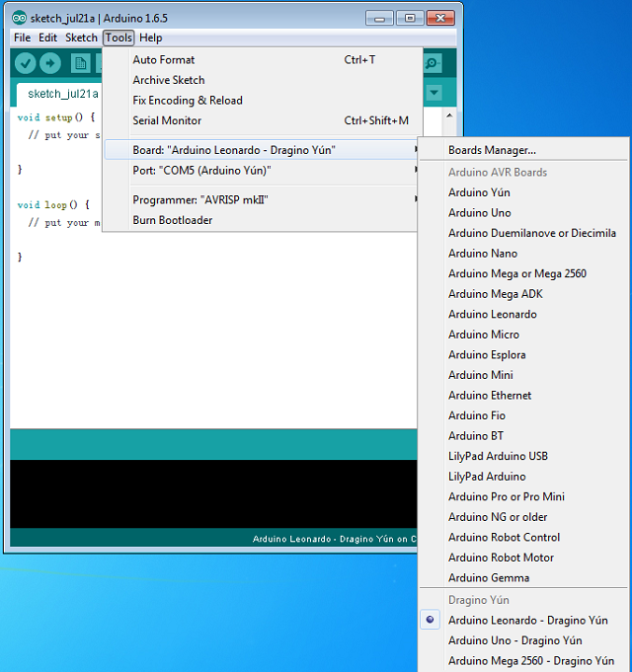Viewport: 632px width, 672px height.
Task: Select the Arduino Nano board
Action: pos(523,254)
